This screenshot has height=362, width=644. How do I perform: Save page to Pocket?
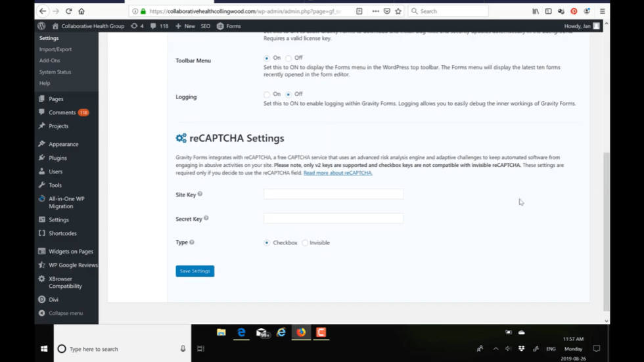click(387, 11)
